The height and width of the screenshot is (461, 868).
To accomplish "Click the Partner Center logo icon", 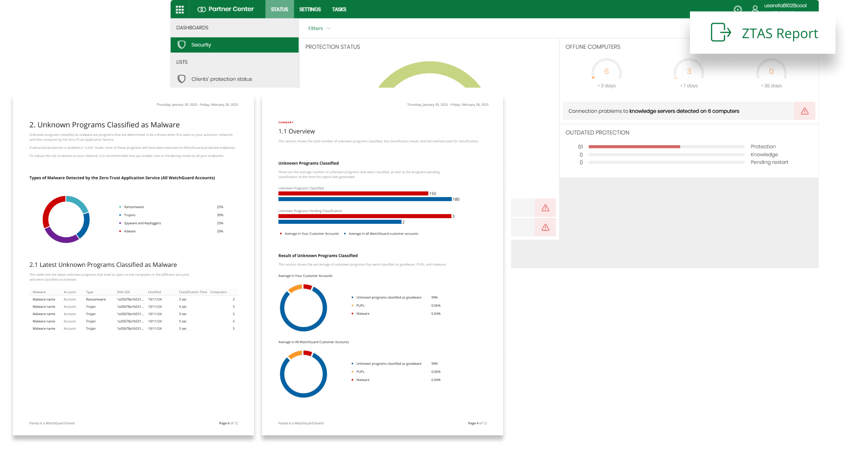I will point(201,9).
